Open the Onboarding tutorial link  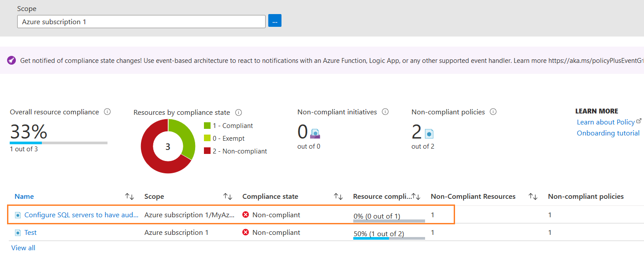[x=608, y=133]
